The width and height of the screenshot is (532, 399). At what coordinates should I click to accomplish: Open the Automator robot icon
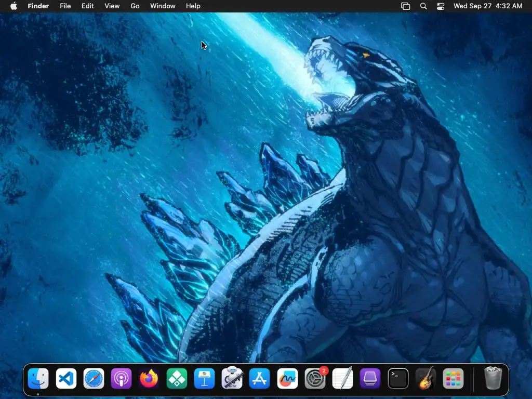click(x=232, y=378)
